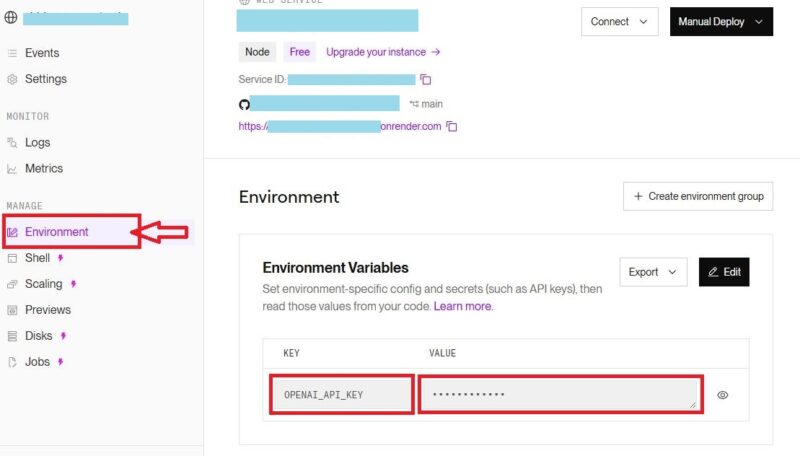
Task: Click Create environment group button
Action: pos(697,196)
